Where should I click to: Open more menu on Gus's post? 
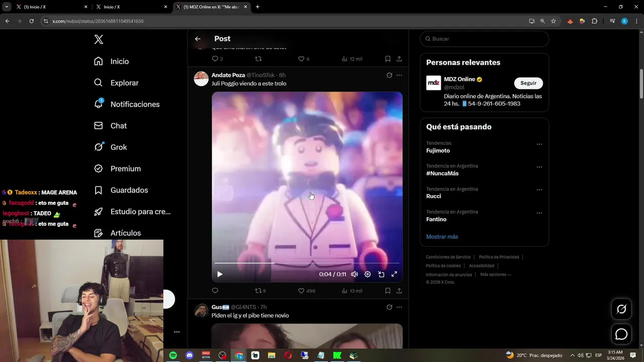click(399, 307)
